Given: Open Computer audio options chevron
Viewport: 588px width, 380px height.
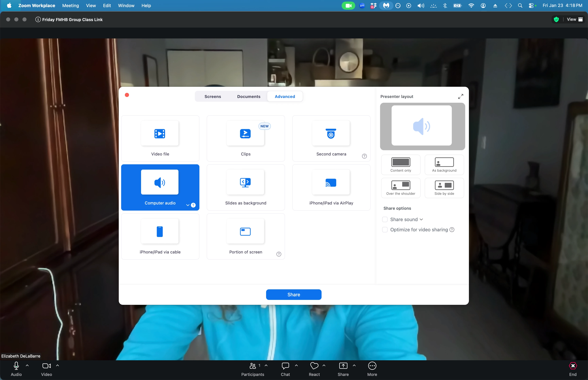Looking at the screenshot, I should pos(188,205).
